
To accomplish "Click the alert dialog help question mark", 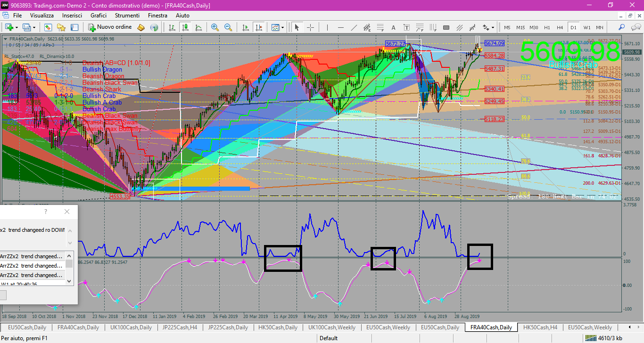I will click(x=46, y=212).
